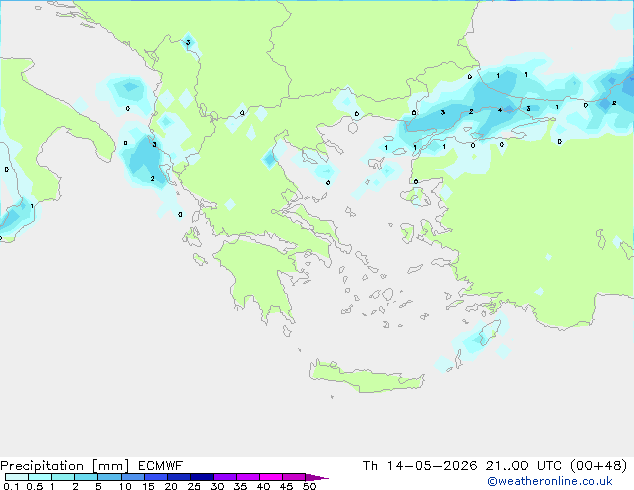Pick the violet swatch between 35 and 40
634x490 pixels.
pyautogui.click(x=248, y=477)
